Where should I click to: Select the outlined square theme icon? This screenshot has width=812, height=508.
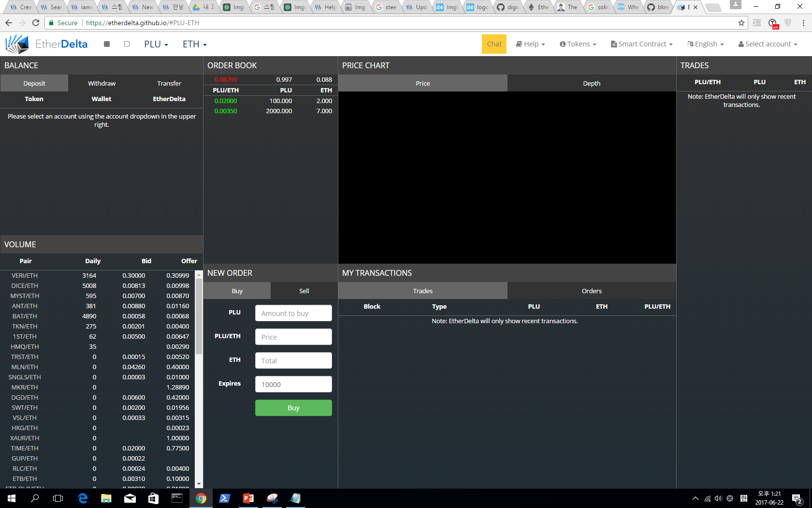[x=127, y=44]
